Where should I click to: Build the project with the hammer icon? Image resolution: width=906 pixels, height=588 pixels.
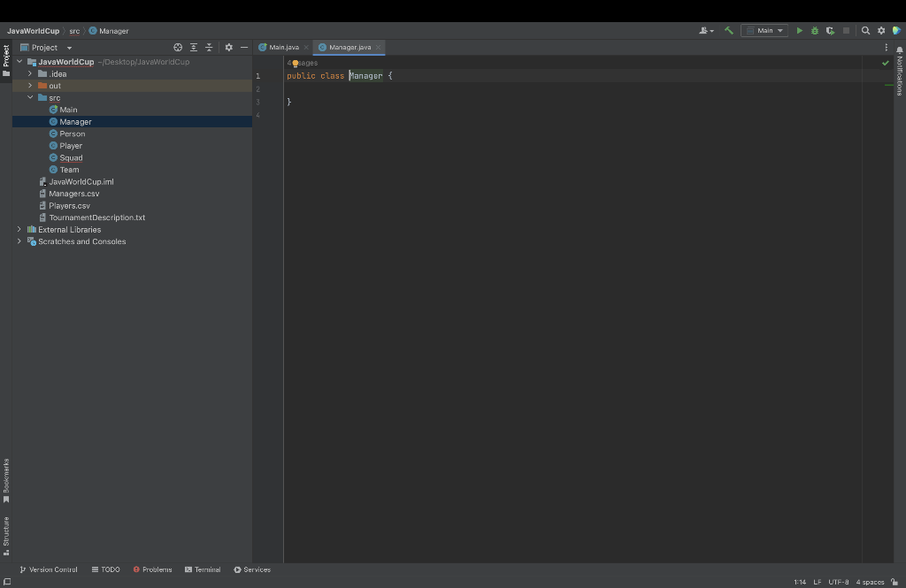[x=728, y=29]
